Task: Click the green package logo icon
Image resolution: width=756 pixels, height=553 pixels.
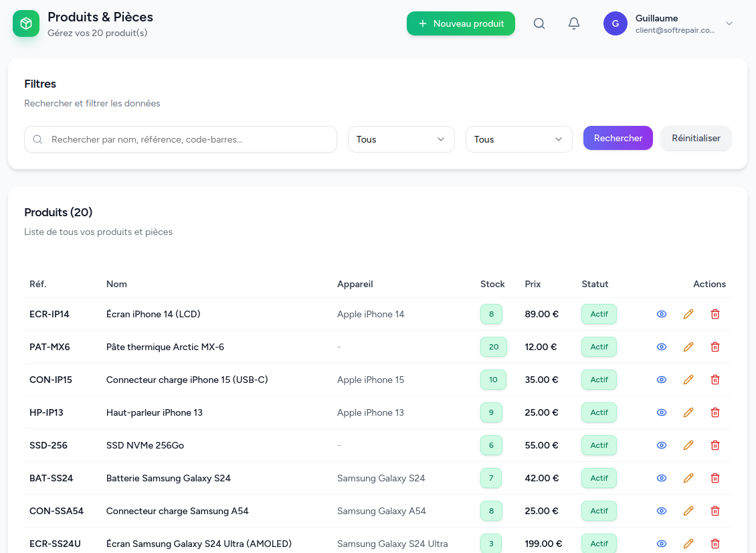Action: [26, 23]
